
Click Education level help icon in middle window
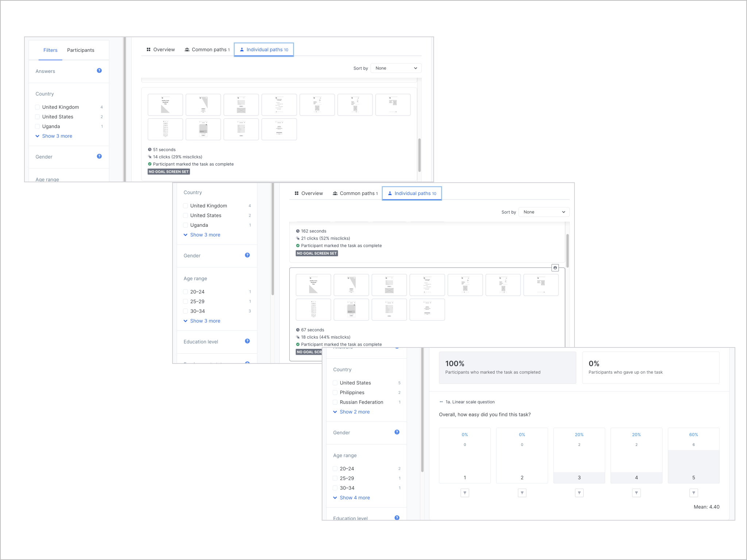[247, 341]
